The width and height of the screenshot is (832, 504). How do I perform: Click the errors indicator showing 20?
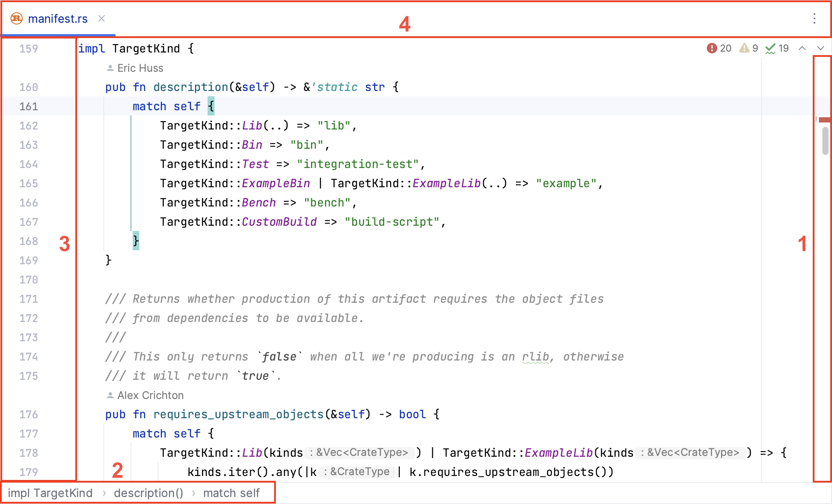(719, 48)
